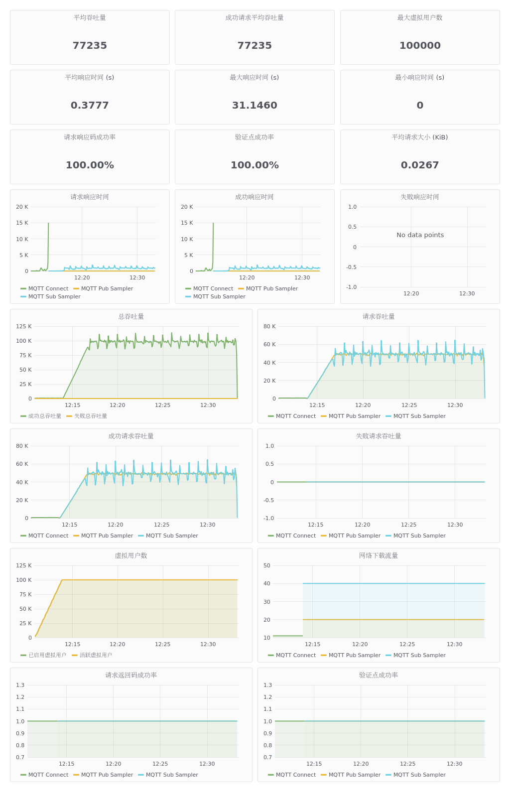Click MQTT Connect in 验证点成功率 chart legend
The height and width of the screenshot is (812, 510).
click(295, 775)
